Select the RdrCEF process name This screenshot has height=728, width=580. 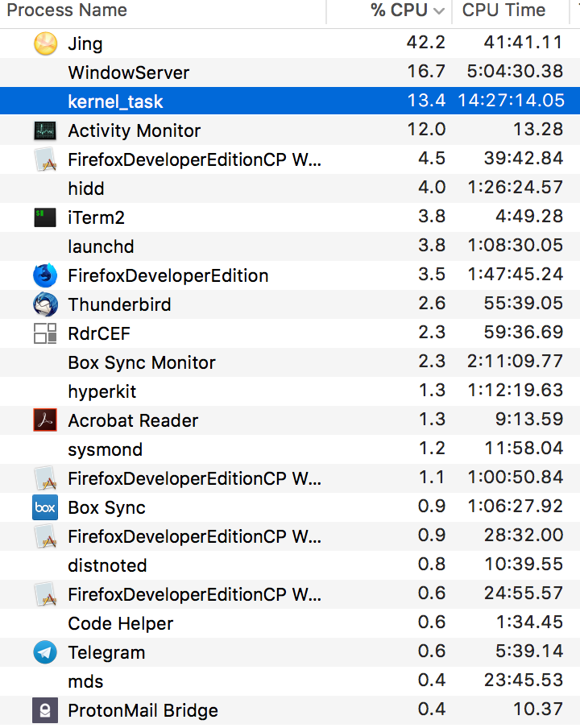coord(99,333)
